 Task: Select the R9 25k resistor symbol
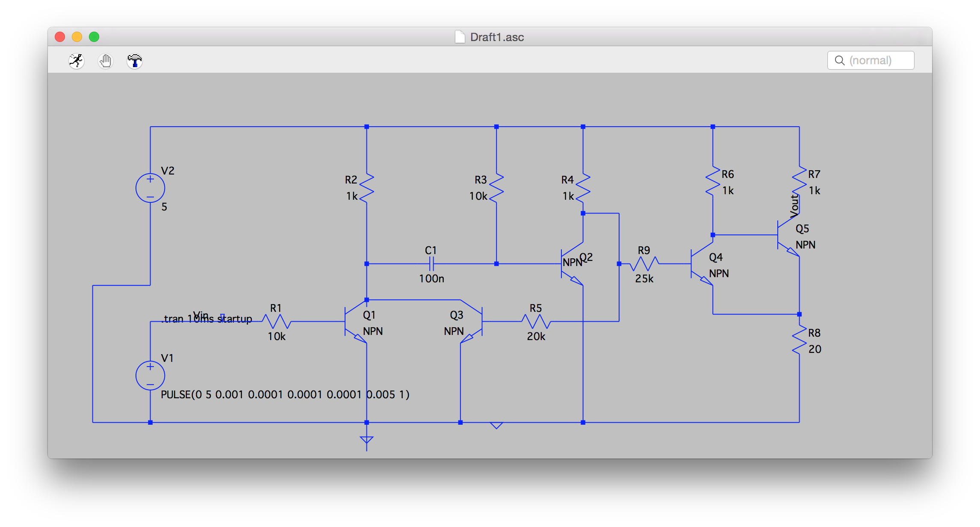pos(644,263)
